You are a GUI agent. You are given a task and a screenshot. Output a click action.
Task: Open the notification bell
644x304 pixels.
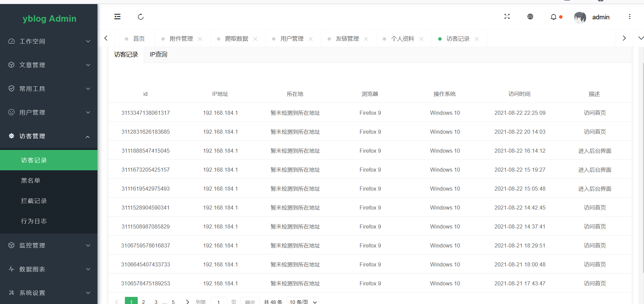pyautogui.click(x=553, y=17)
